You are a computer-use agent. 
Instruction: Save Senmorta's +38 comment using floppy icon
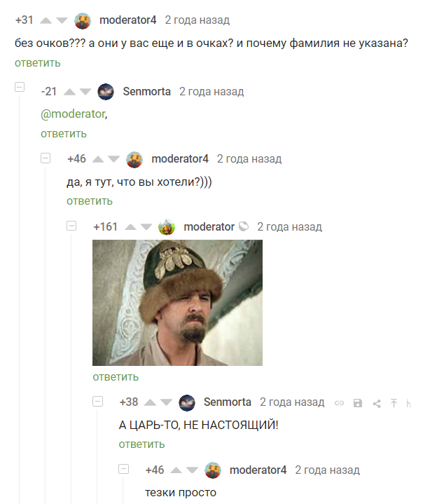358,403
